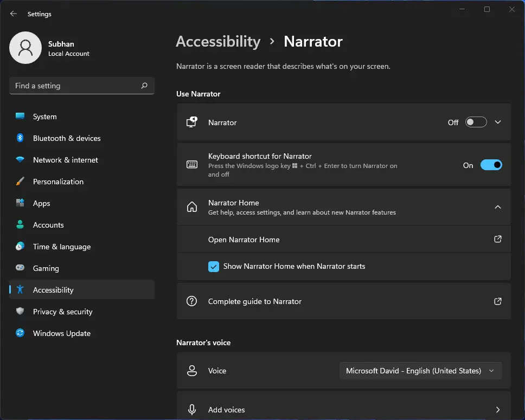Click the Subhan account name
The width and height of the screenshot is (525, 420).
pyautogui.click(x=61, y=44)
